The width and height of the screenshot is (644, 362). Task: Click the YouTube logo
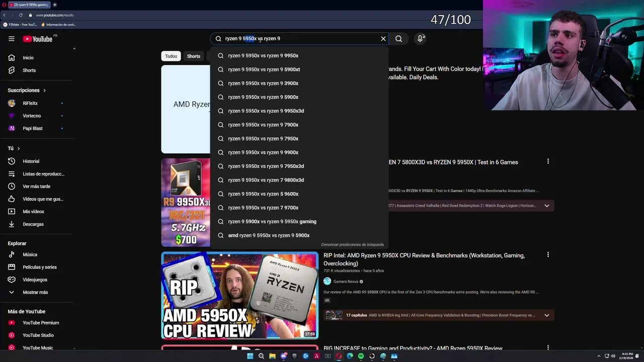(38, 39)
